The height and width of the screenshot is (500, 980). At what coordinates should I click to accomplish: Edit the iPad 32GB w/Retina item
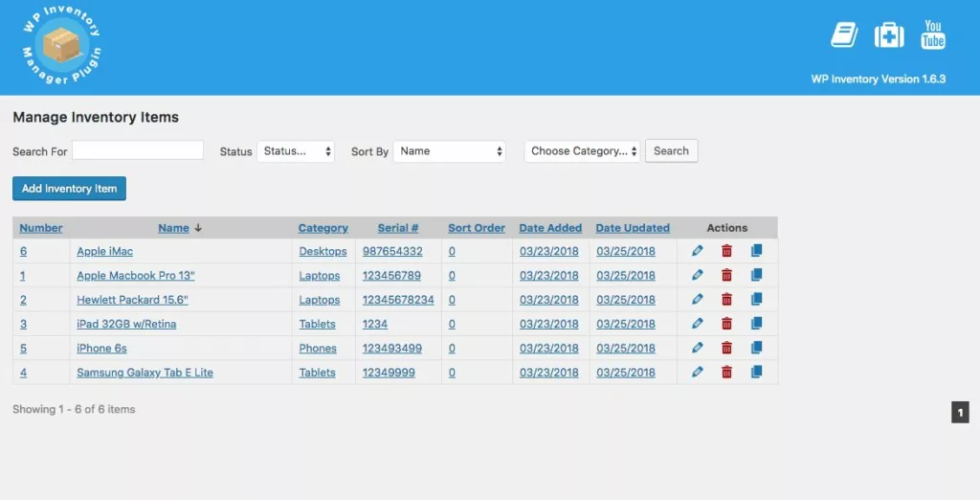pyautogui.click(x=698, y=324)
